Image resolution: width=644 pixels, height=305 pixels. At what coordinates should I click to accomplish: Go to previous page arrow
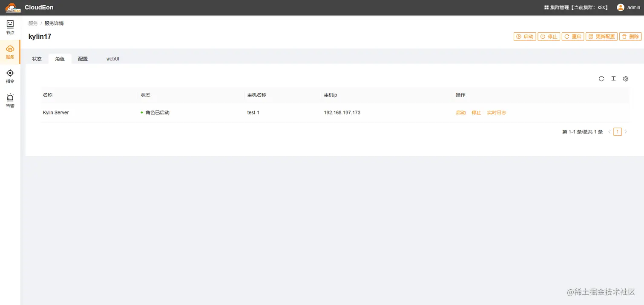point(609,132)
